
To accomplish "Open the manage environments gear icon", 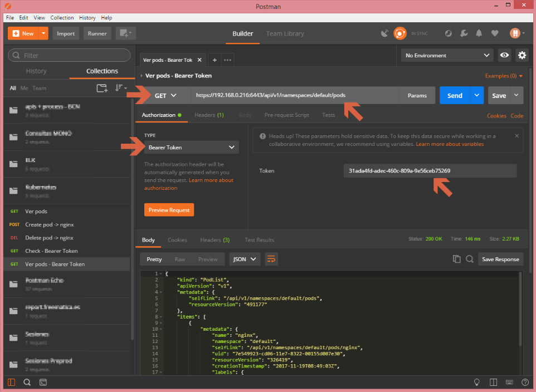I will [522, 55].
